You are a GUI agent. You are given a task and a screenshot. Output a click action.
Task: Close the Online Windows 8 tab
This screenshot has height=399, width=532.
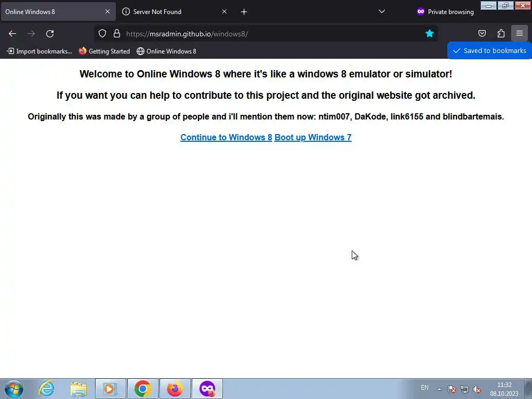point(108,11)
